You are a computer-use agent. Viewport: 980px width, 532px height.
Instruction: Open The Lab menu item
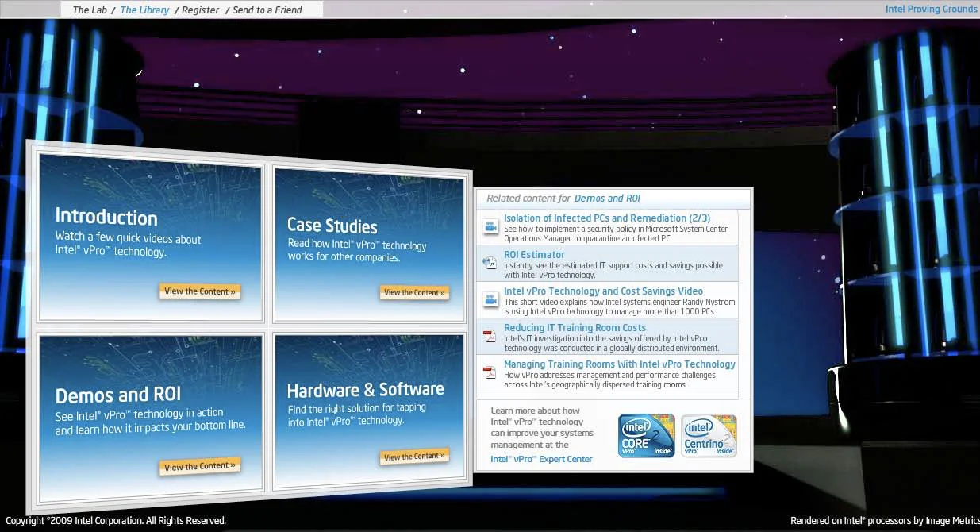coord(90,10)
